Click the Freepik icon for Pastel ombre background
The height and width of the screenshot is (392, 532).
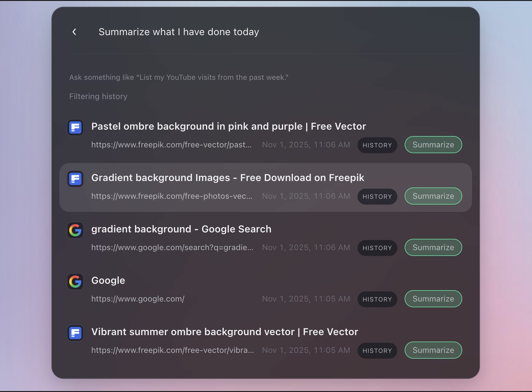pos(75,128)
